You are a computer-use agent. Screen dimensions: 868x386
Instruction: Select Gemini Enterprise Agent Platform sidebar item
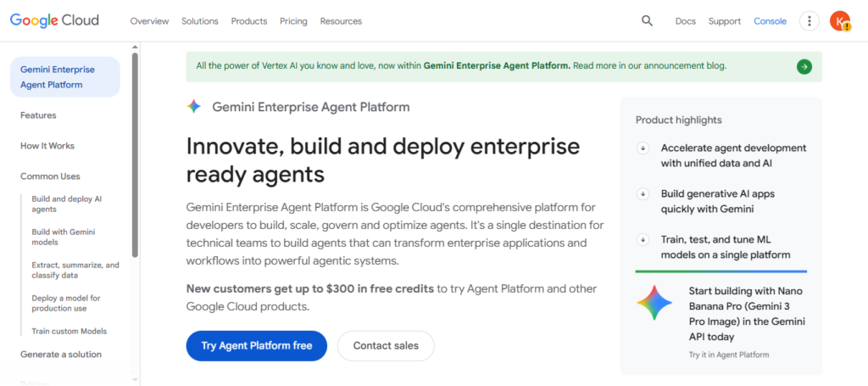coord(65,77)
